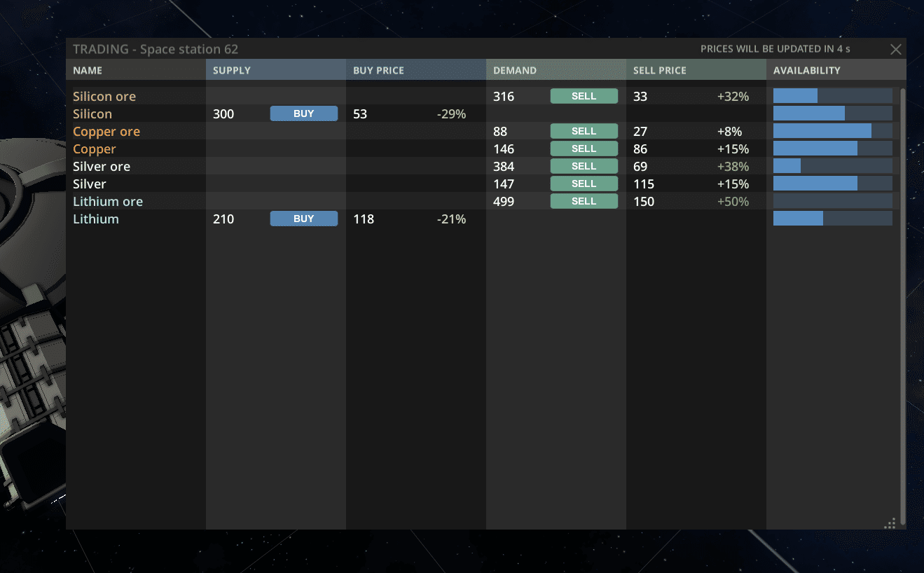Click the Lithium supply value "210"

pyautogui.click(x=223, y=219)
